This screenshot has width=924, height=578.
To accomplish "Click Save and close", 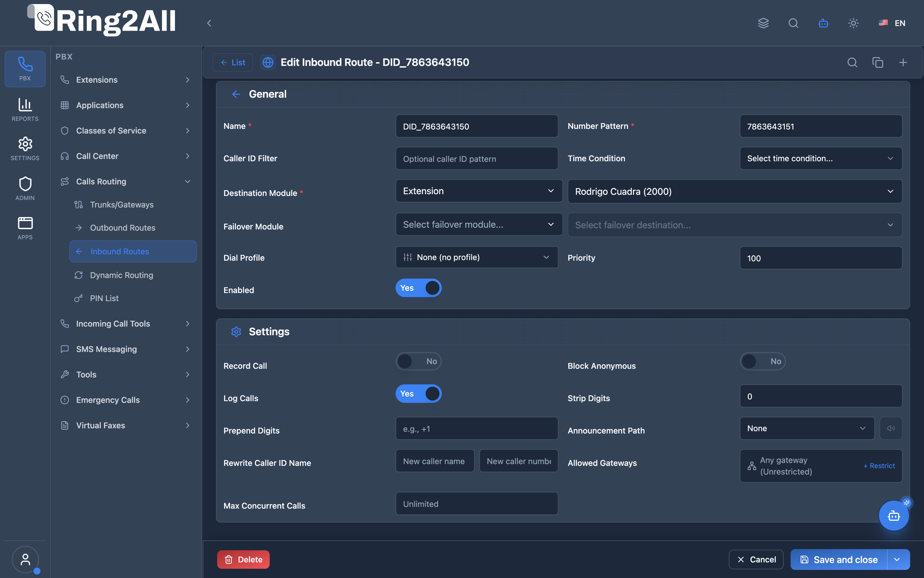I will click(839, 560).
